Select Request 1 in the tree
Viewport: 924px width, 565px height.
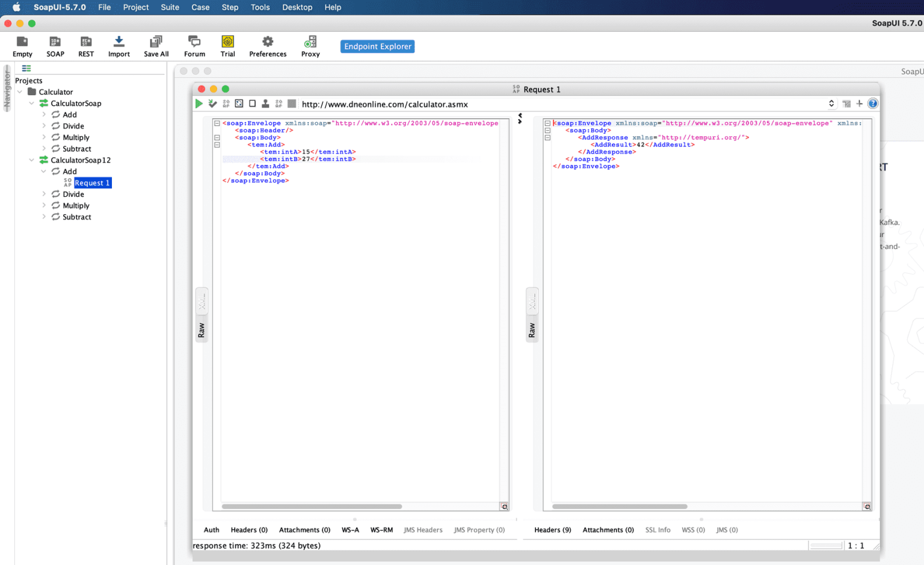(93, 183)
